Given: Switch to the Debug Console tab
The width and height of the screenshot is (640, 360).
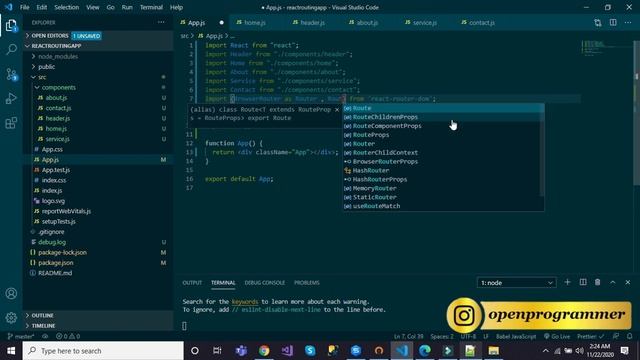Looking at the screenshot, I should tap(264, 282).
